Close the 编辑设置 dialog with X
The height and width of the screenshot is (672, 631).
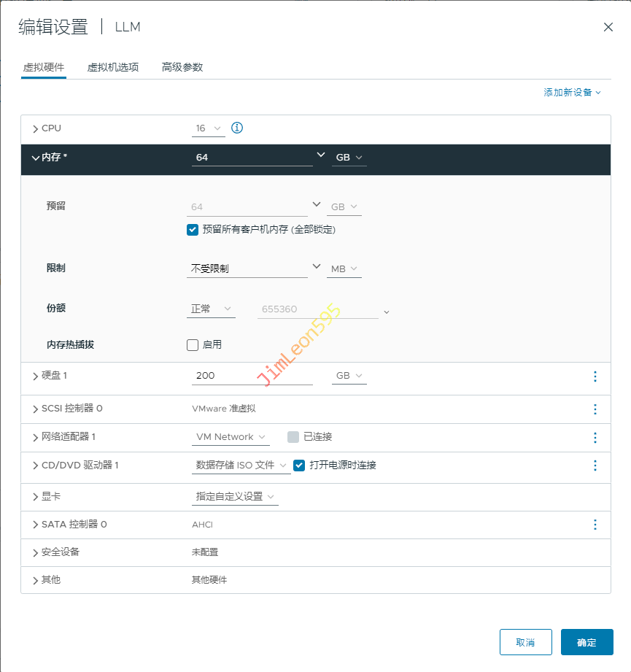point(608,27)
